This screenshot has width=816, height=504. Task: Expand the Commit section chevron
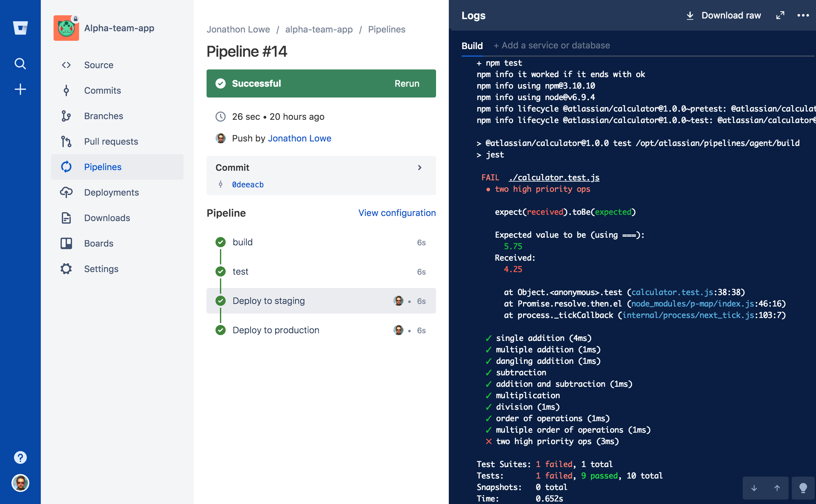point(421,167)
